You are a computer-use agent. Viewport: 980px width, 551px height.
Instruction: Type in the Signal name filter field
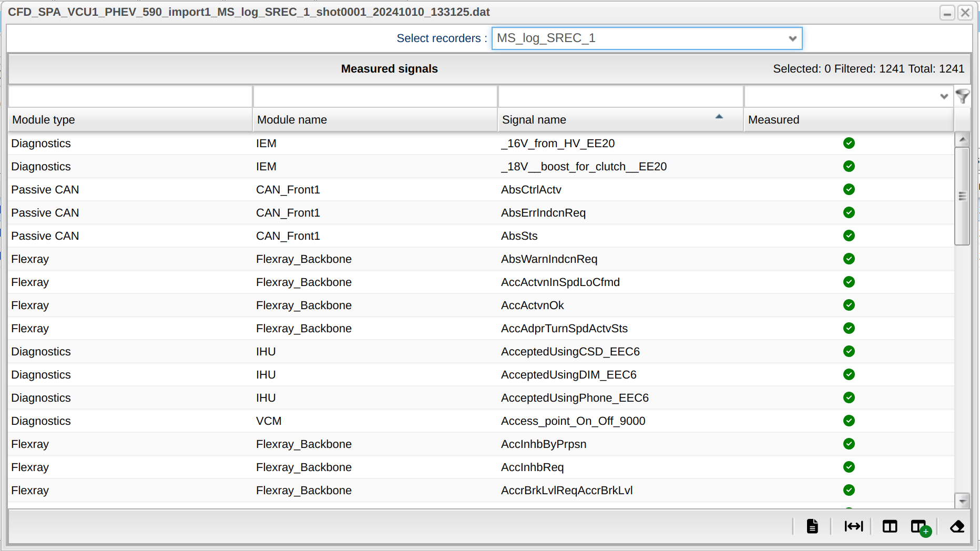pyautogui.click(x=620, y=96)
